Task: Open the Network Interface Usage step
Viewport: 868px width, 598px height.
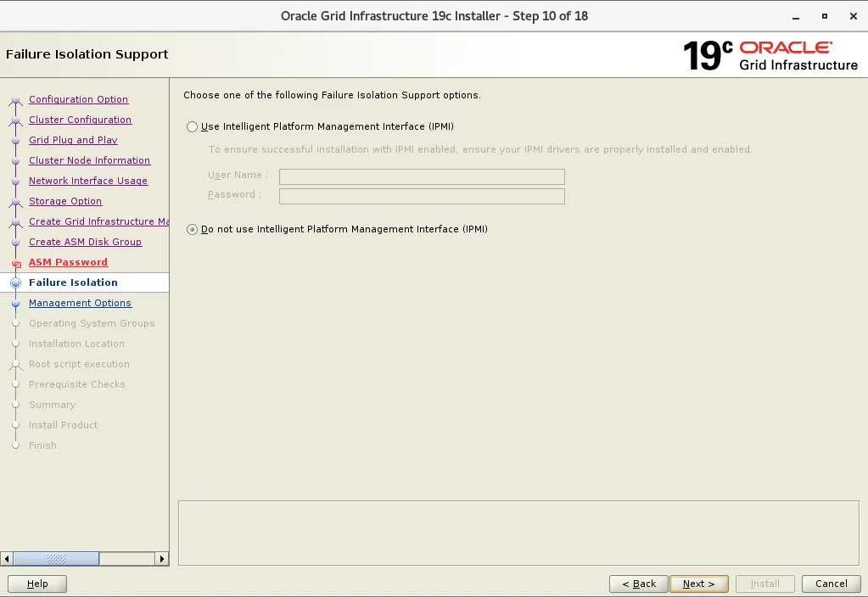Action: 88,181
